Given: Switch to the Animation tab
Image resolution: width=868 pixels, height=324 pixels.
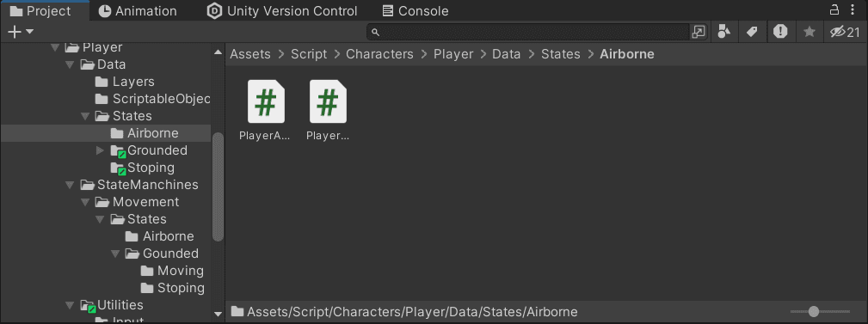Looking at the screenshot, I should point(138,11).
